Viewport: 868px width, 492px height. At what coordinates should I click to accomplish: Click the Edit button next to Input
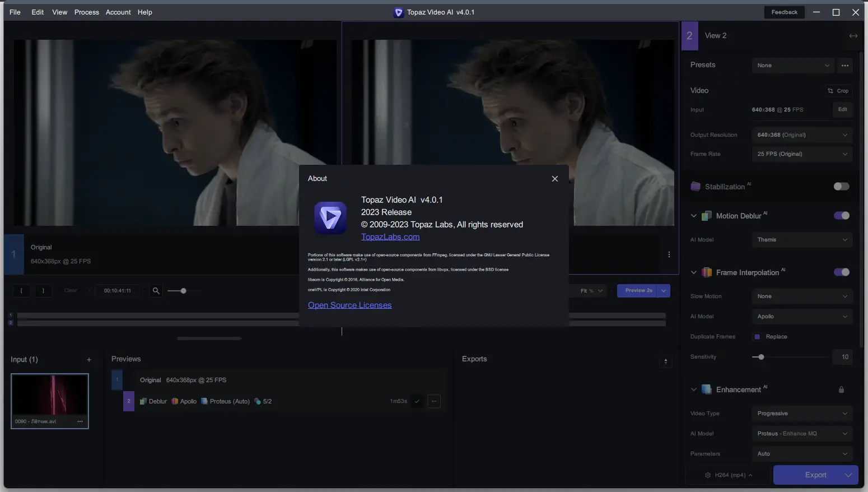(843, 110)
